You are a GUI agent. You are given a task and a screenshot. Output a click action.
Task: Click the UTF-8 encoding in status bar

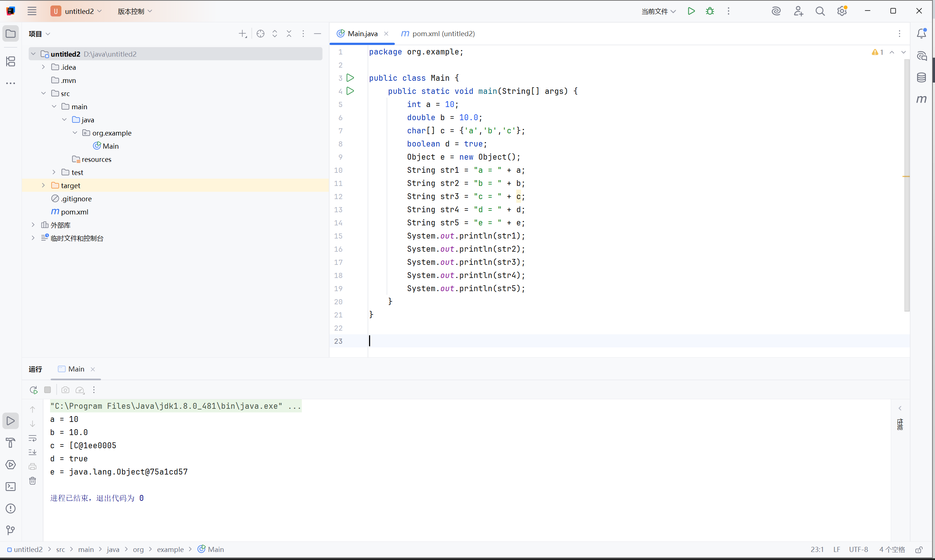pyautogui.click(x=858, y=549)
